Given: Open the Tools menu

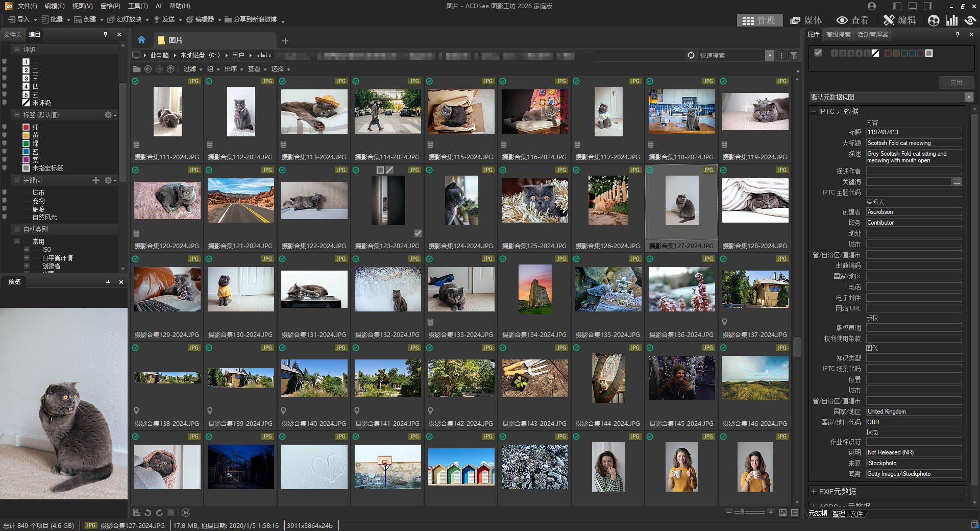Looking at the screenshot, I should (138, 6).
